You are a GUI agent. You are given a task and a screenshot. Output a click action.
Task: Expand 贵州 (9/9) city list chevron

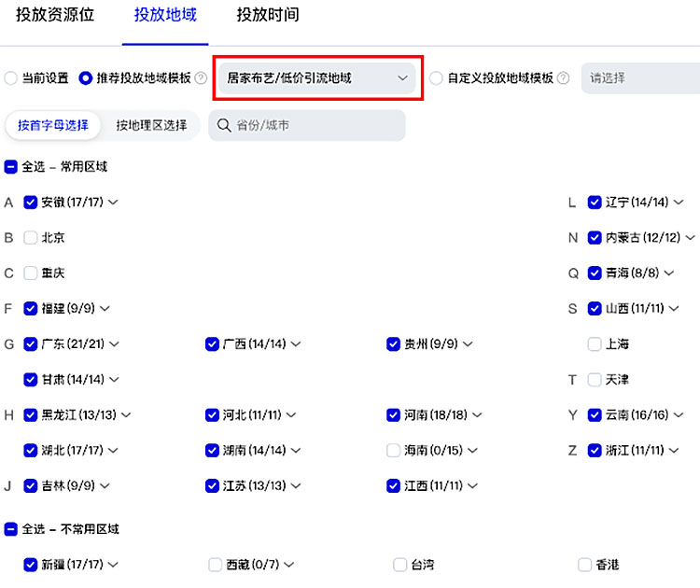click(468, 343)
